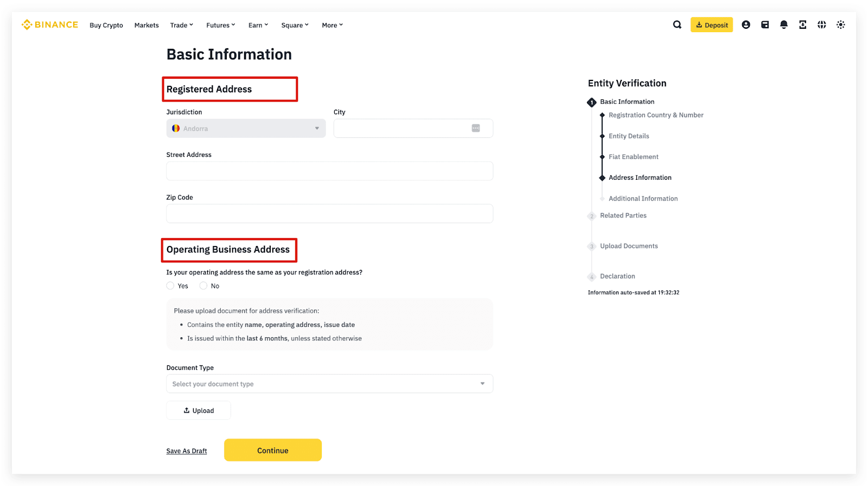Screen dimensions: 868x486
Task: Click the Upload button
Action: (x=199, y=411)
